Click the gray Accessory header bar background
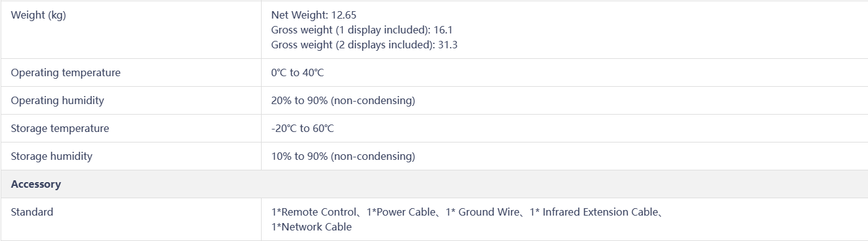This screenshot has width=868, height=241. point(434,184)
